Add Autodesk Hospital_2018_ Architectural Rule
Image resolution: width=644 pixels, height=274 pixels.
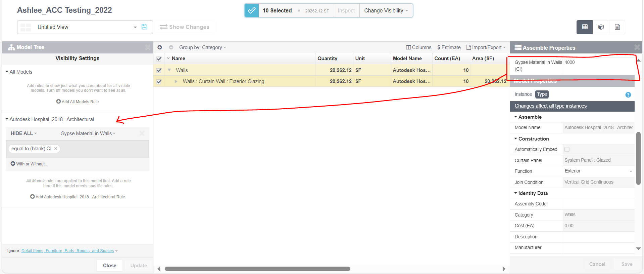click(x=78, y=197)
